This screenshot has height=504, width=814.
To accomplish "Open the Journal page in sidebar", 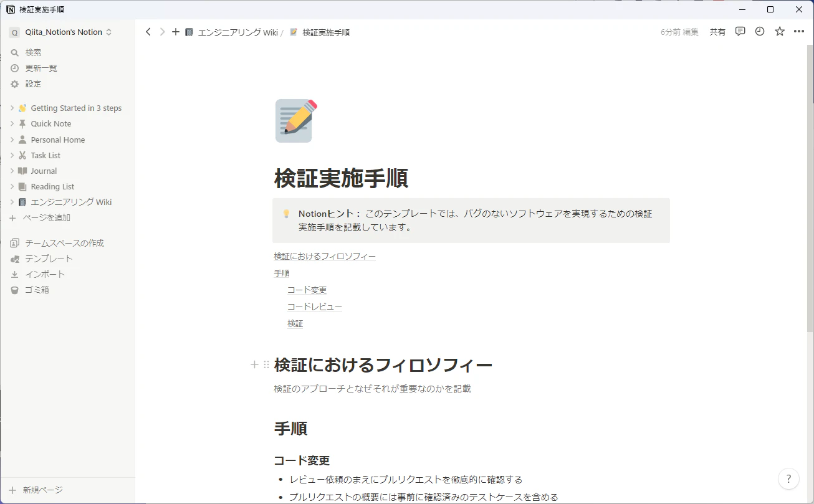I will 44,171.
